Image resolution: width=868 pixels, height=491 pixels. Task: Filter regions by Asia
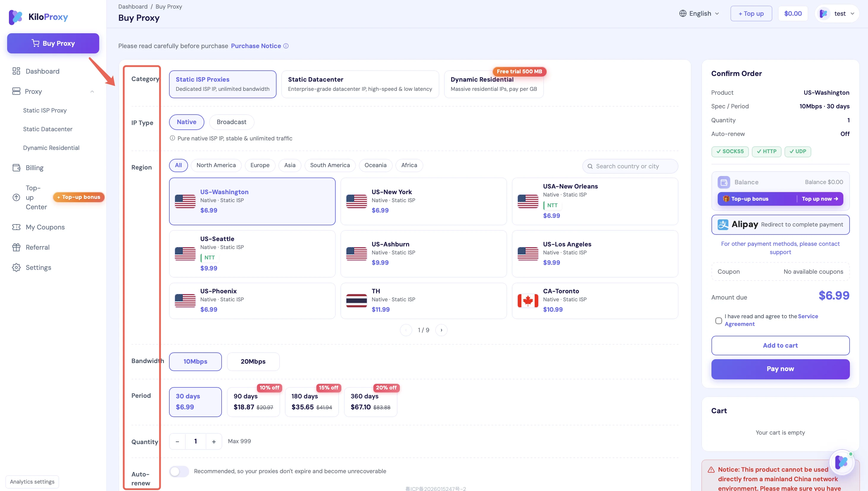tap(290, 165)
